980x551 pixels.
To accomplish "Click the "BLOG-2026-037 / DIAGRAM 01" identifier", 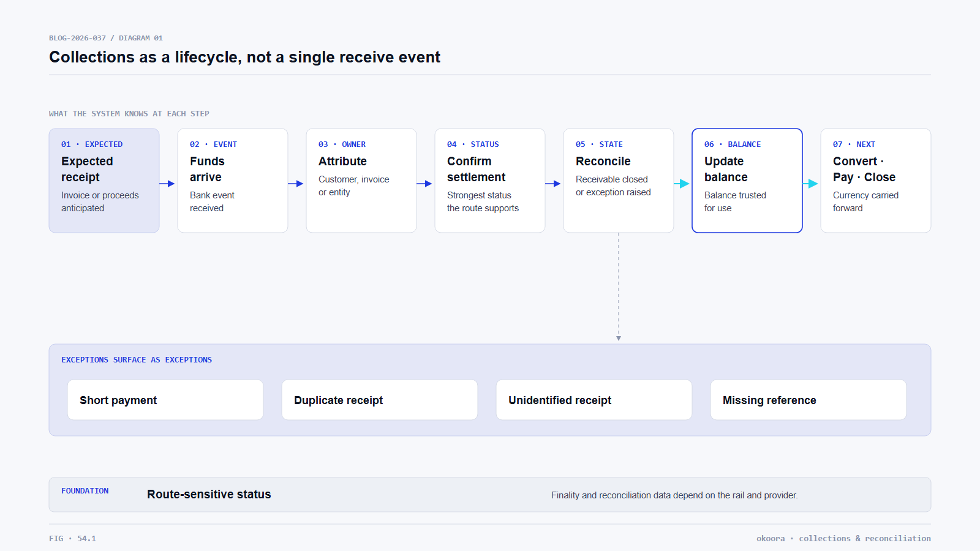I will pyautogui.click(x=106, y=38).
